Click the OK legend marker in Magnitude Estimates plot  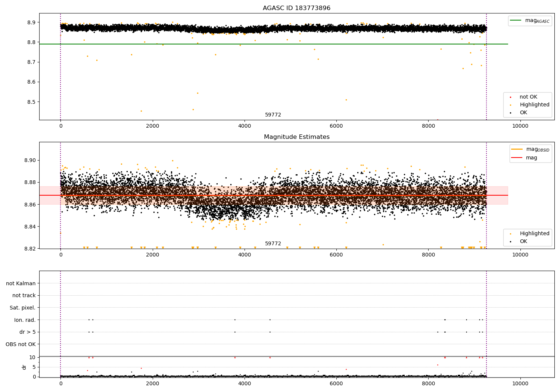(510, 242)
